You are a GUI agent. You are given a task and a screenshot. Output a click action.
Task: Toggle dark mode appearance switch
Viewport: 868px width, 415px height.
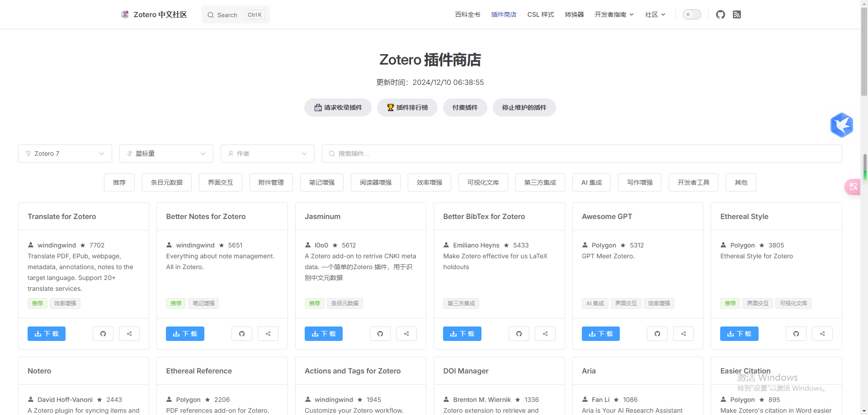pyautogui.click(x=692, y=14)
